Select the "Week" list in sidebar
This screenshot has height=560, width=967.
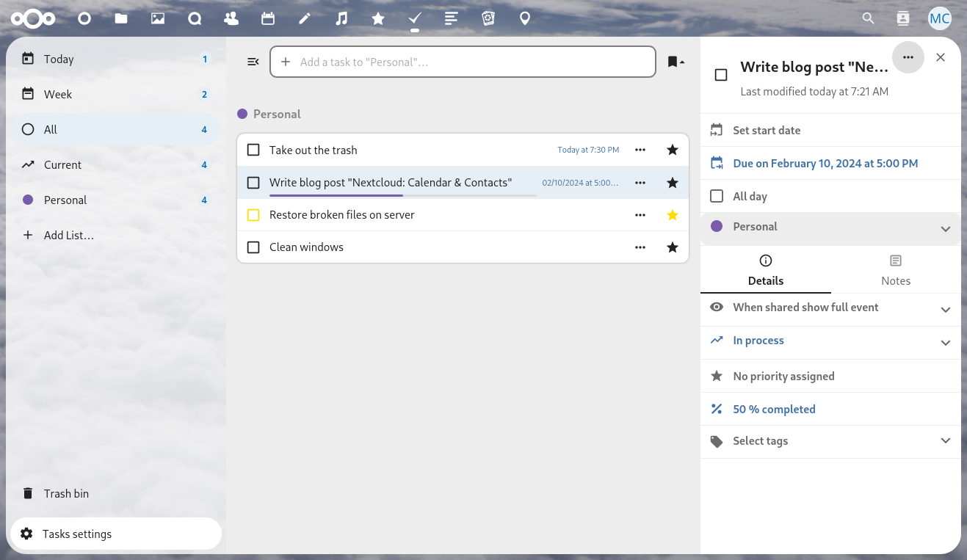tap(58, 95)
